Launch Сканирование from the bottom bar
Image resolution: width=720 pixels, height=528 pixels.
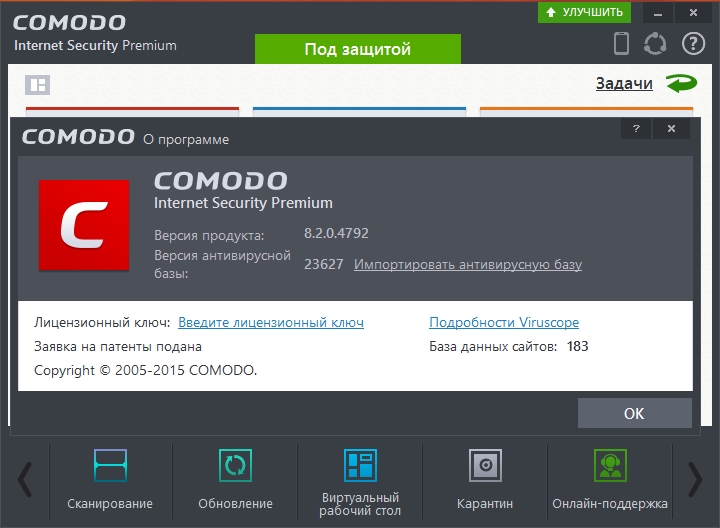[x=110, y=480]
